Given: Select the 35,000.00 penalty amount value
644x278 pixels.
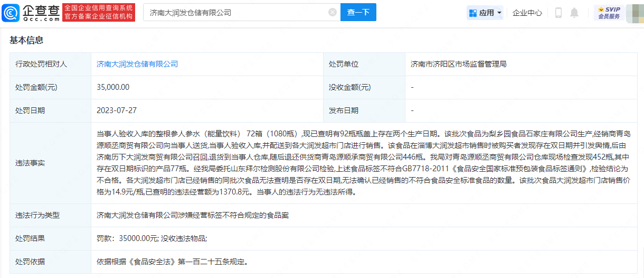Looking at the screenshot, I should 113,87.
